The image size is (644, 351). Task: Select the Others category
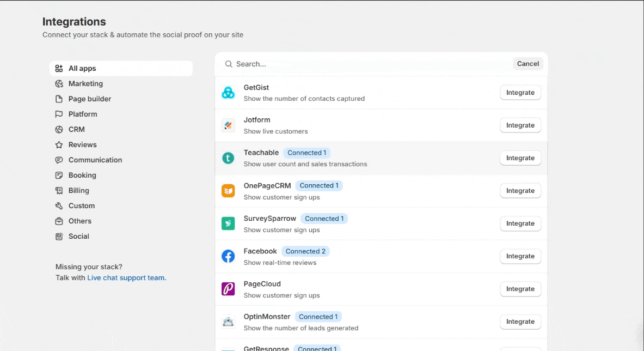point(121,221)
